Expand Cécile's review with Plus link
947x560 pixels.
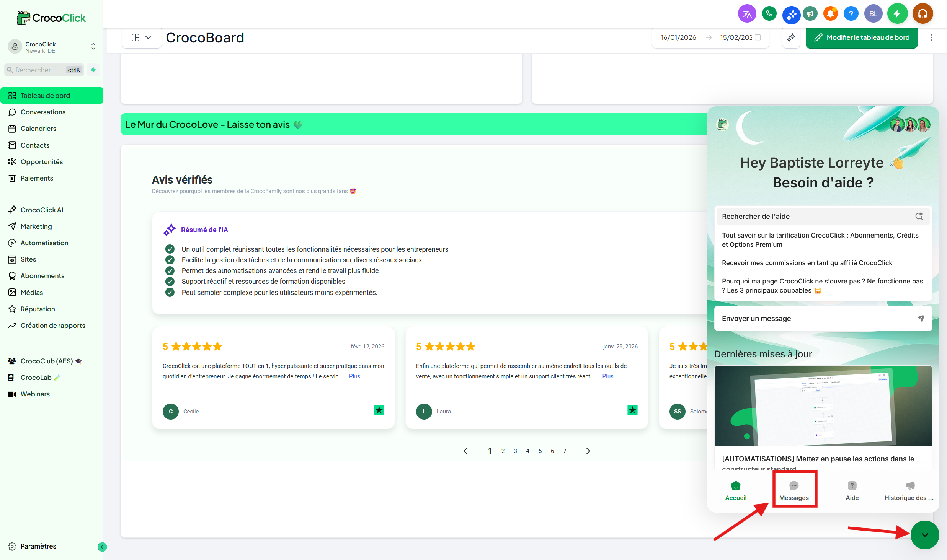(354, 376)
